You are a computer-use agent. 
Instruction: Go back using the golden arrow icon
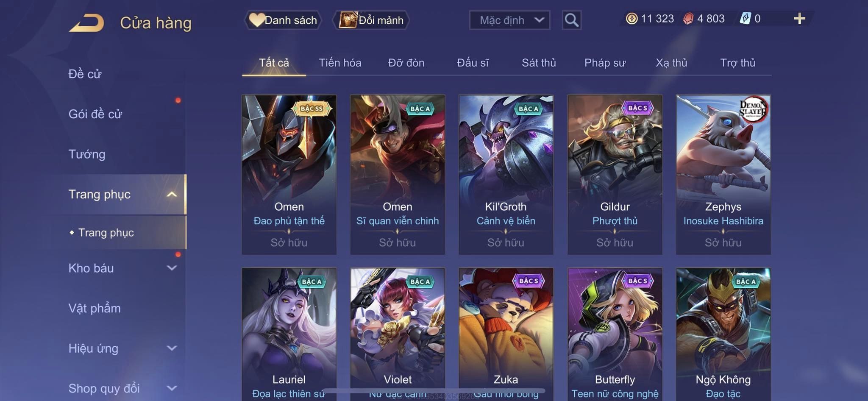pyautogui.click(x=86, y=23)
